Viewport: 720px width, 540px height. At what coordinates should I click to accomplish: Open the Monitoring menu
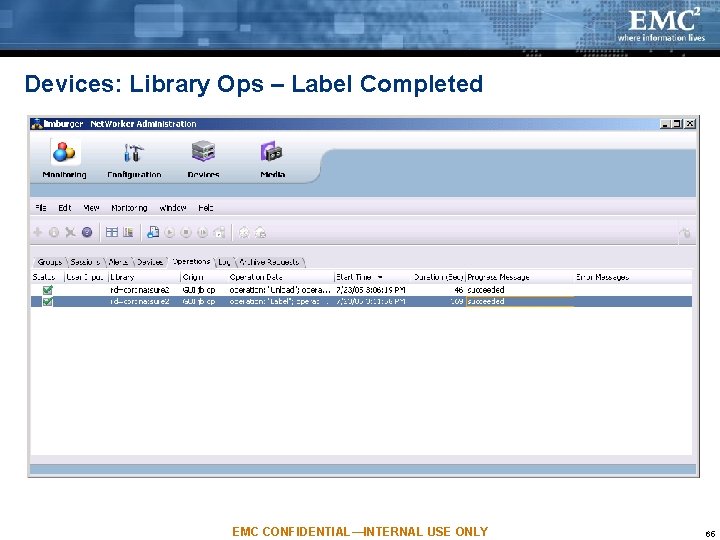point(129,208)
